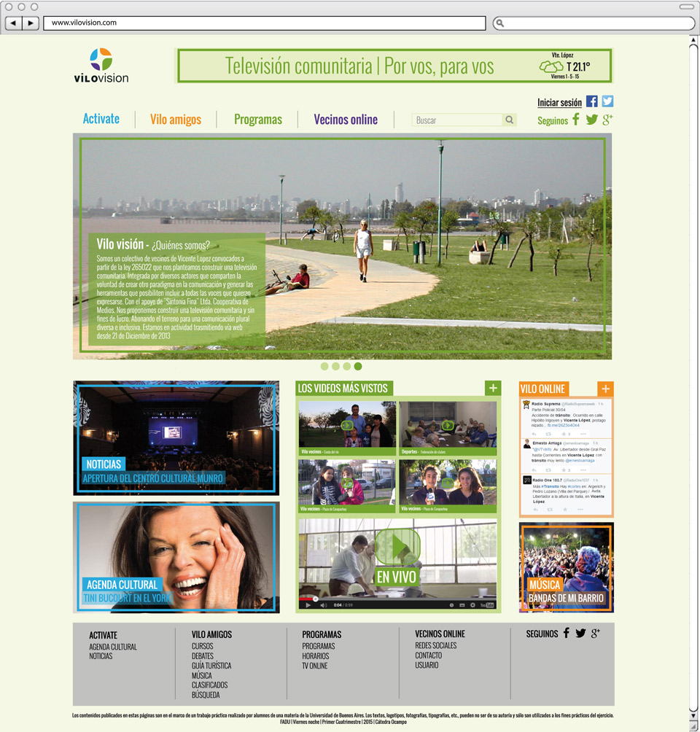Viewport: 700px width, 732px height.
Task: Open settings gear in the video player
Action: click(472, 604)
